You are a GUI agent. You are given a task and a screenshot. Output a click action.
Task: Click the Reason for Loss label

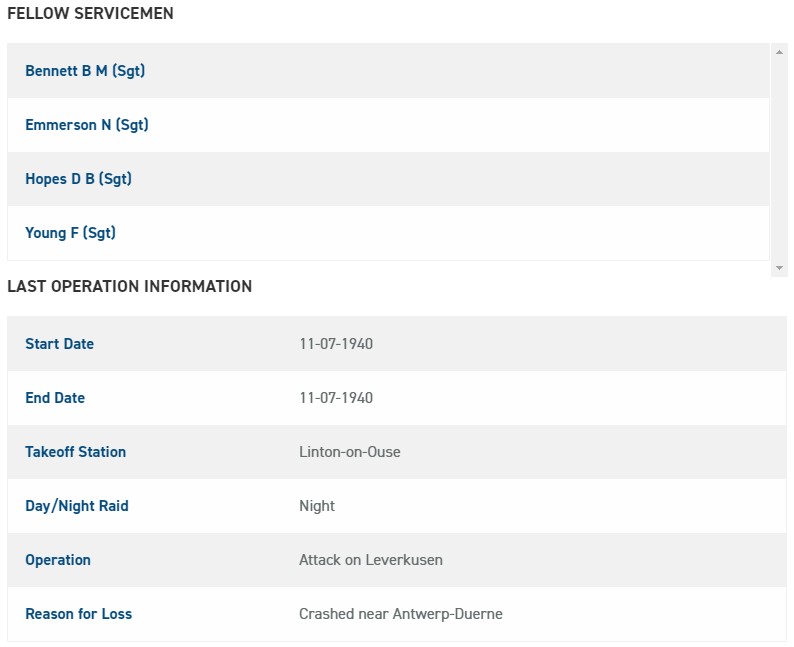[x=78, y=614]
